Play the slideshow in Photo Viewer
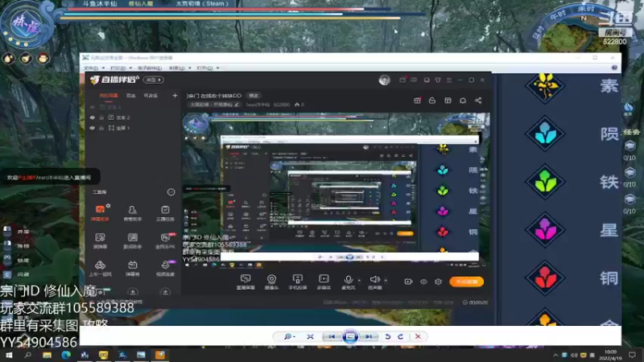Image resolution: width=644 pixels, height=362 pixels. pyautogui.click(x=350, y=336)
